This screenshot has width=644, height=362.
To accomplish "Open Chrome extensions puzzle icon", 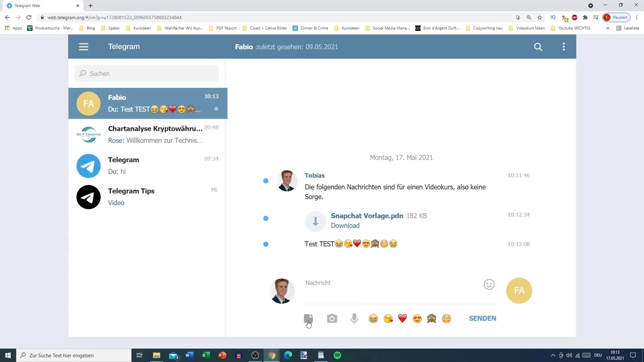I will pyautogui.click(x=585, y=17).
